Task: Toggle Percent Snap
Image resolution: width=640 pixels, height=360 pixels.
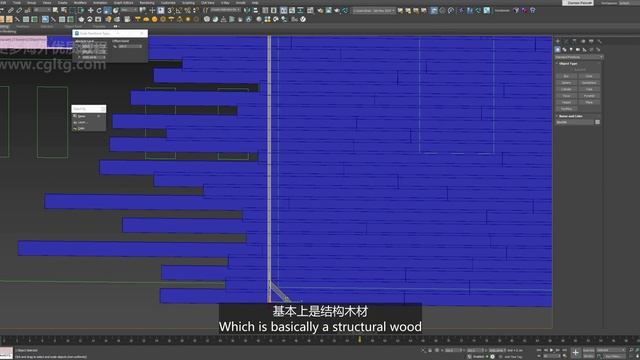Action: click(187, 10)
